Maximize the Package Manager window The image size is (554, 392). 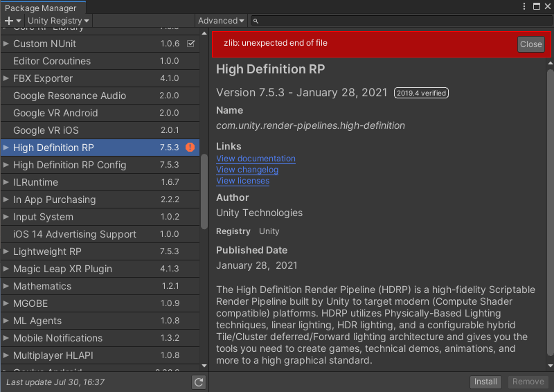point(536,6)
